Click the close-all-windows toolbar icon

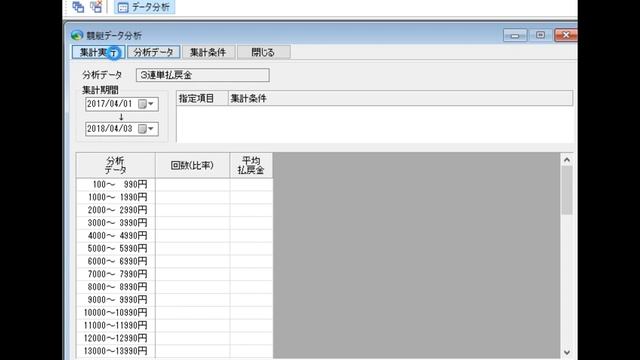pyautogui.click(x=96, y=7)
